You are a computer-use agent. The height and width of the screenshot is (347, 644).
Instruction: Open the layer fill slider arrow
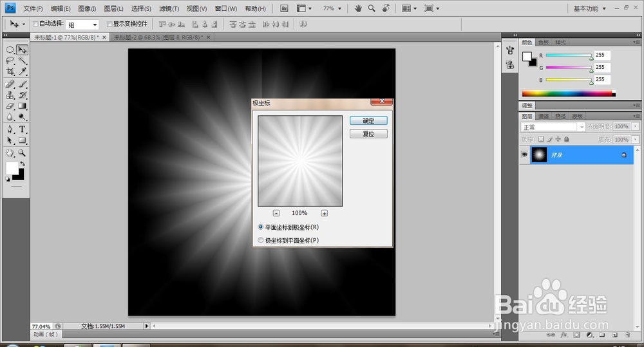click(636, 140)
